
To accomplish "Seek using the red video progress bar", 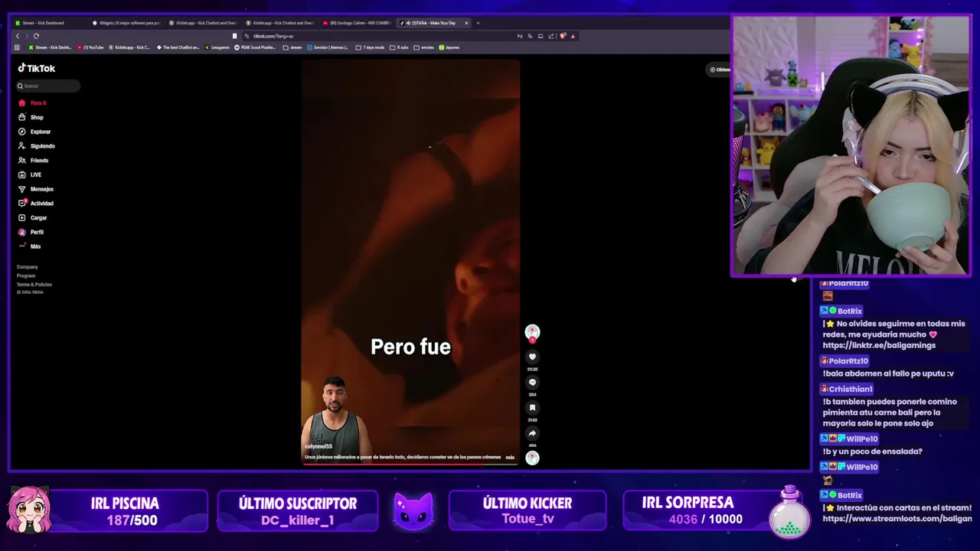I will (x=410, y=463).
